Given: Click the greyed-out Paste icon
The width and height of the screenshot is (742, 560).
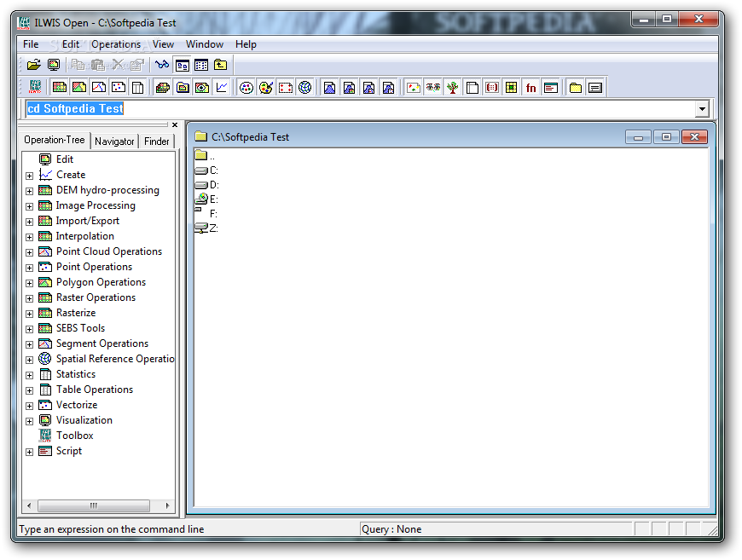Looking at the screenshot, I should (x=97, y=65).
